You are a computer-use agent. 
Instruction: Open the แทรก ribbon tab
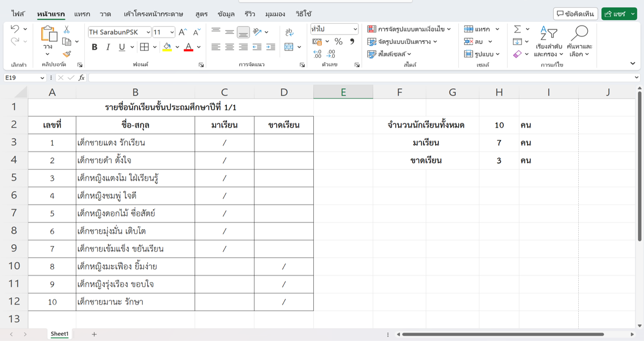pos(82,14)
